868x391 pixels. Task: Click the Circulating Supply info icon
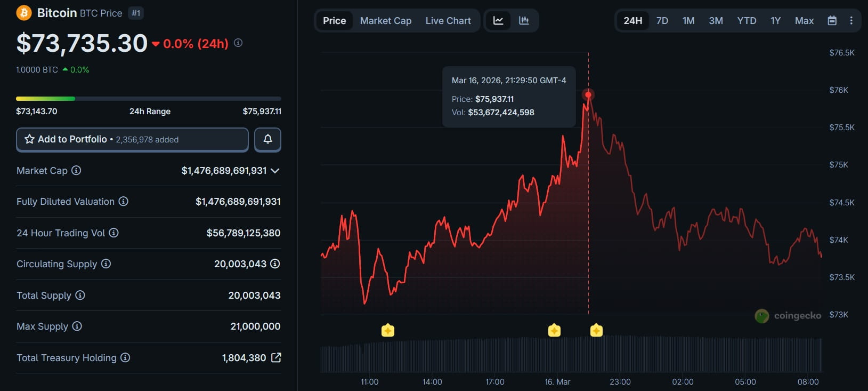pos(106,264)
